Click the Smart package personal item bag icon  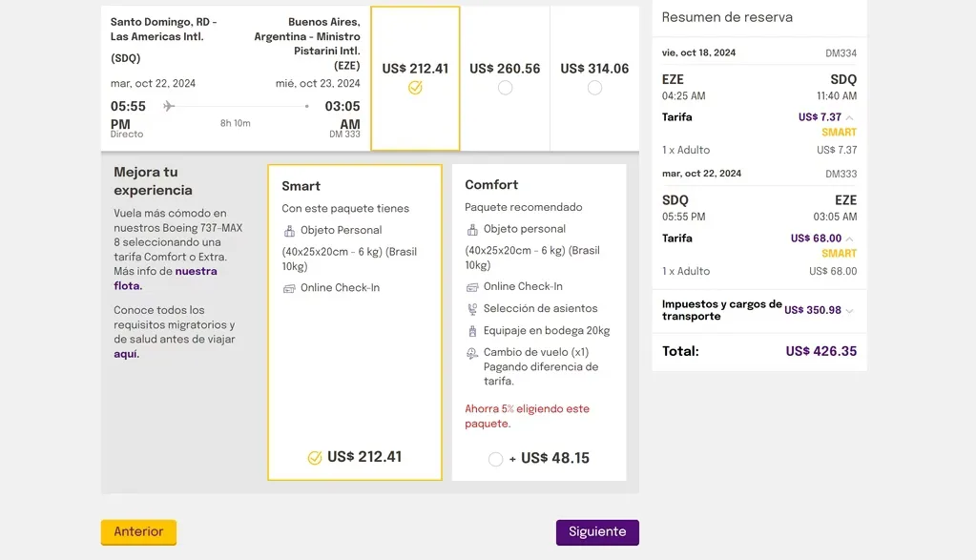pos(290,231)
